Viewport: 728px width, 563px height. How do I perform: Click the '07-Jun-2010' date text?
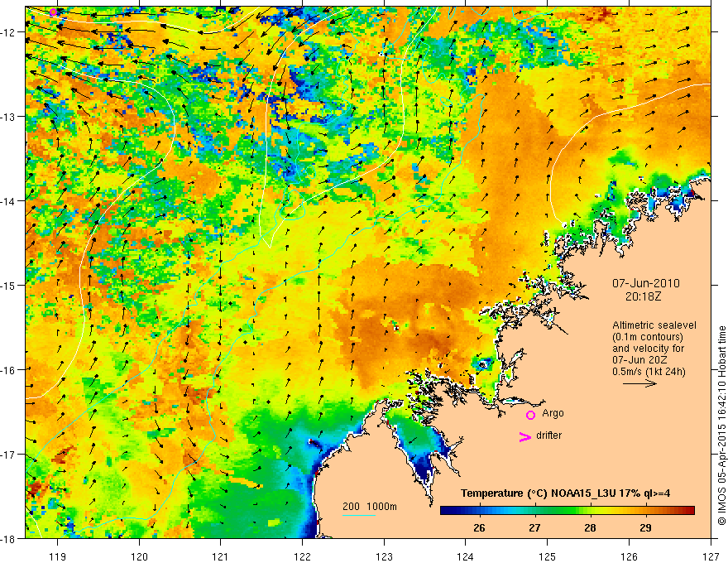[646, 283]
